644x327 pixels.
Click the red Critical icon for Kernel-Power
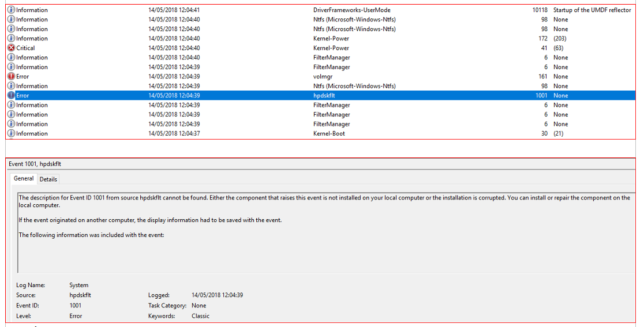click(x=11, y=48)
